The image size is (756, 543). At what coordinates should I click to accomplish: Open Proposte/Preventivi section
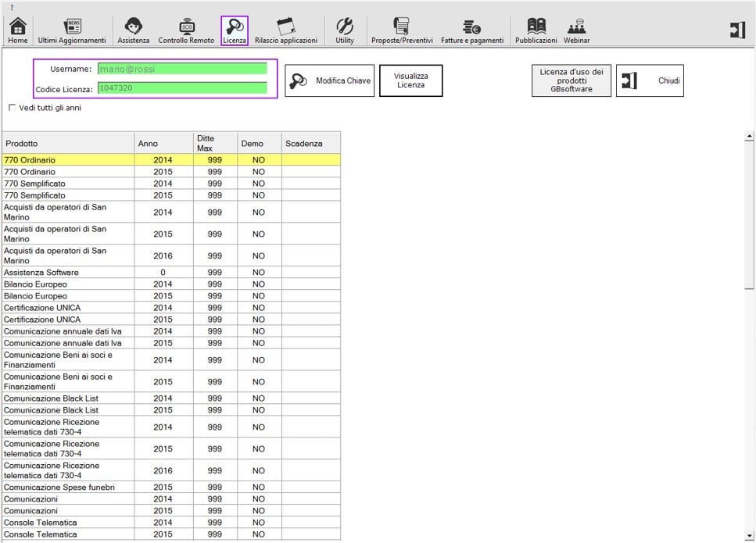[402, 30]
